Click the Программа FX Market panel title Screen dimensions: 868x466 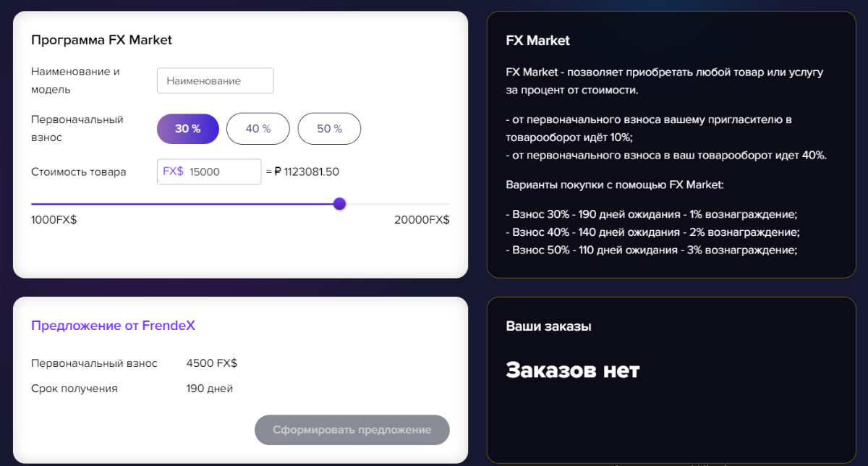click(101, 40)
